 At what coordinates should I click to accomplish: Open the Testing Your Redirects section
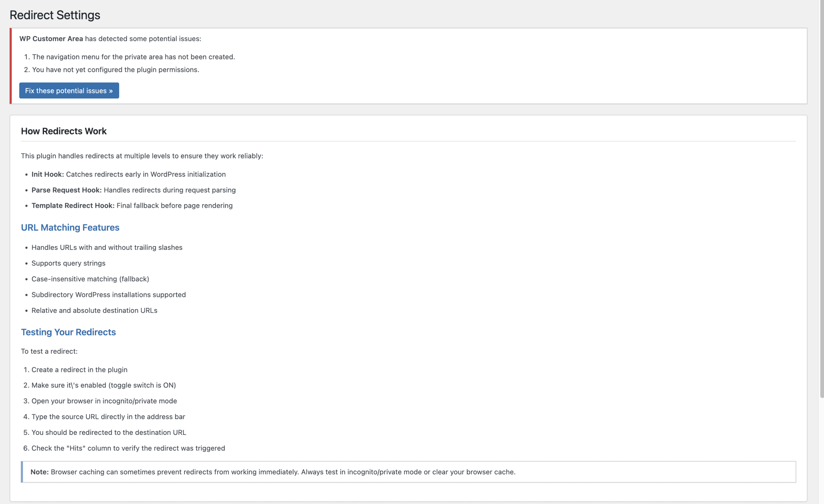(x=68, y=332)
